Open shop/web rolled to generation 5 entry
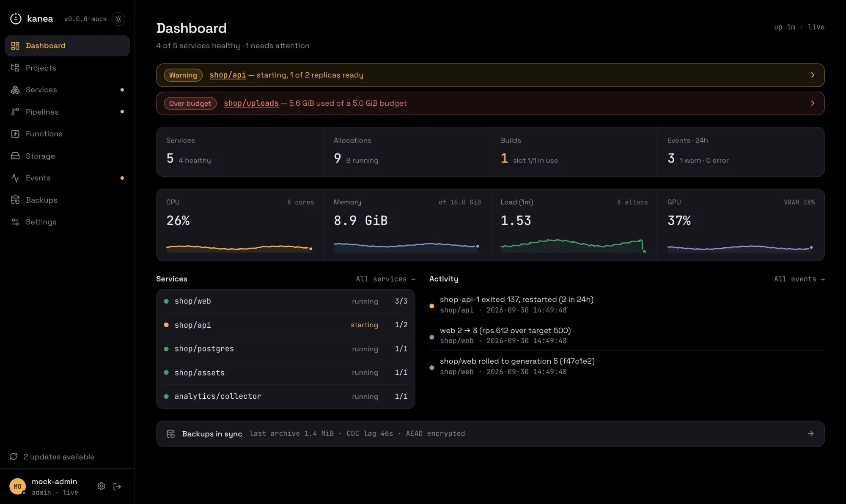Screen dimensions: 846x504 coord(627,366)
